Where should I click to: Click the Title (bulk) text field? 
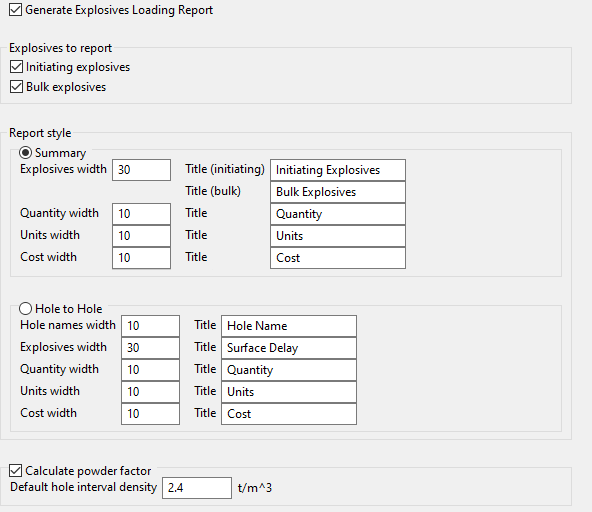[338, 192]
